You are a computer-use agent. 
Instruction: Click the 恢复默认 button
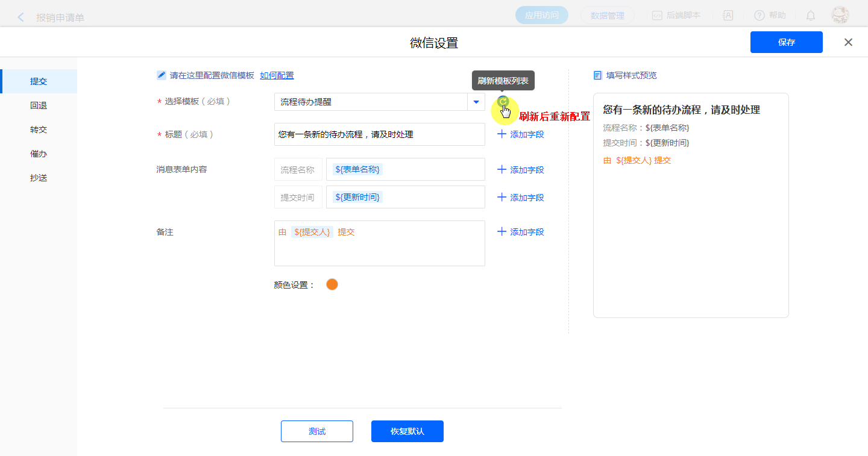[407, 431]
